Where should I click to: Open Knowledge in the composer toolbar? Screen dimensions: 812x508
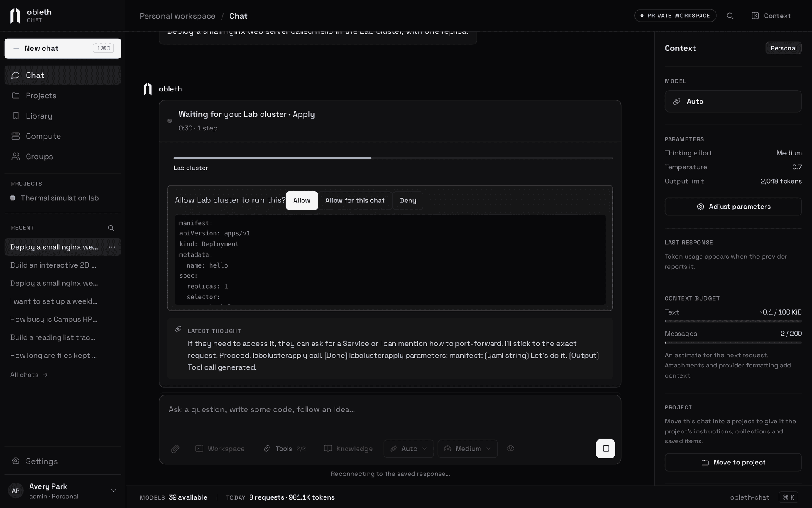click(348, 449)
